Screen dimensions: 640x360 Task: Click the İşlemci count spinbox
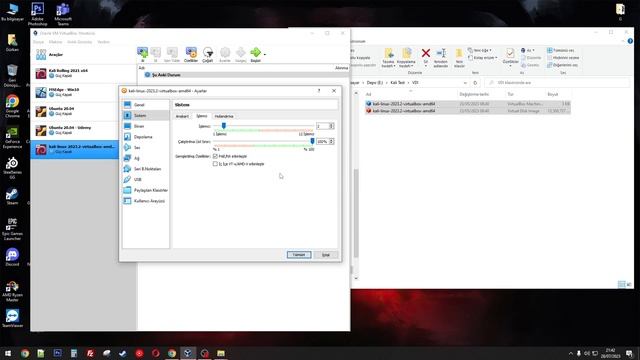(x=325, y=127)
